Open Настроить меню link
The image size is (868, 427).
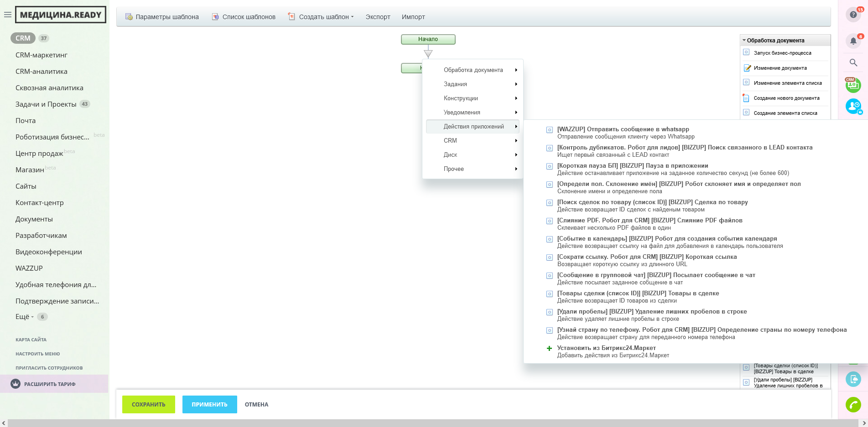tap(37, 354)
